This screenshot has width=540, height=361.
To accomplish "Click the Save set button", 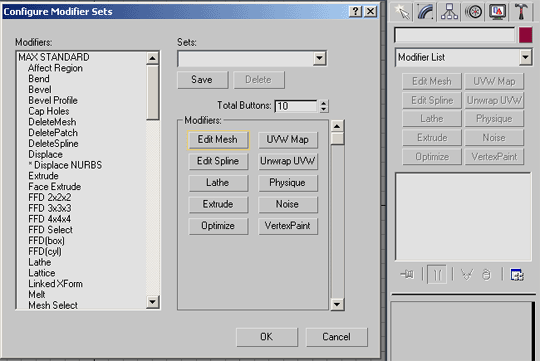I will (x=202, y=80).
